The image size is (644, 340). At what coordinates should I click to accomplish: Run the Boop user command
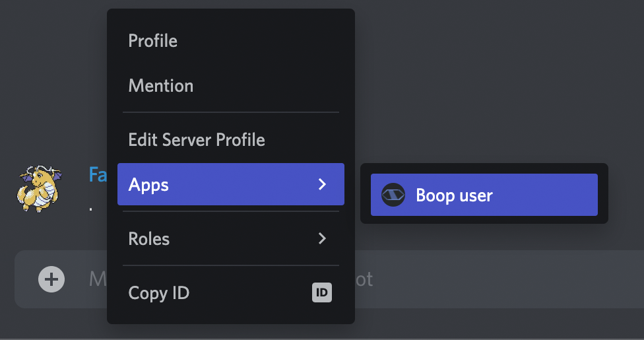point(454,195)
